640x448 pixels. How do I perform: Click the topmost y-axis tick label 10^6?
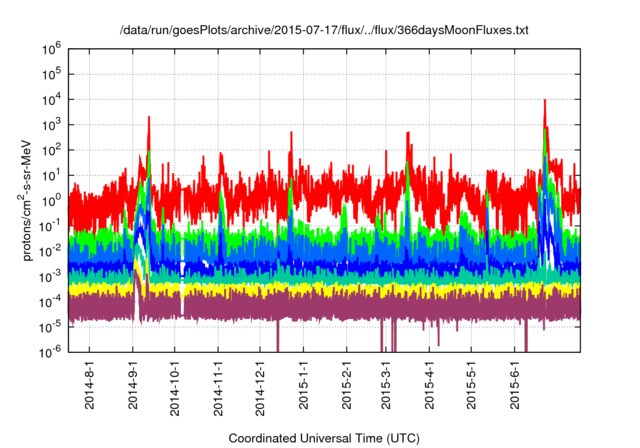pyautogui.click(x=54, y=47)
